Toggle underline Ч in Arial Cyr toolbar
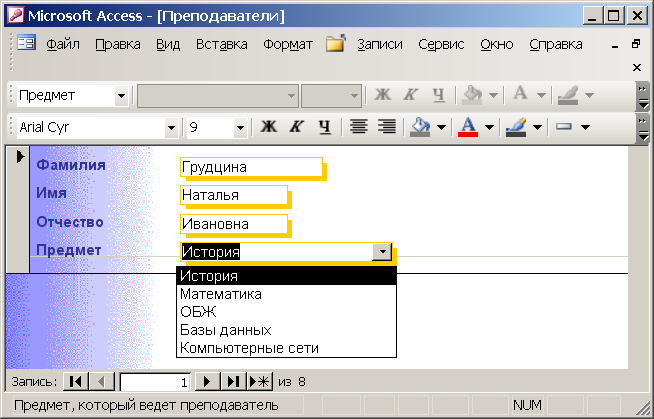The image size is (654, 419). pos(324,127)
